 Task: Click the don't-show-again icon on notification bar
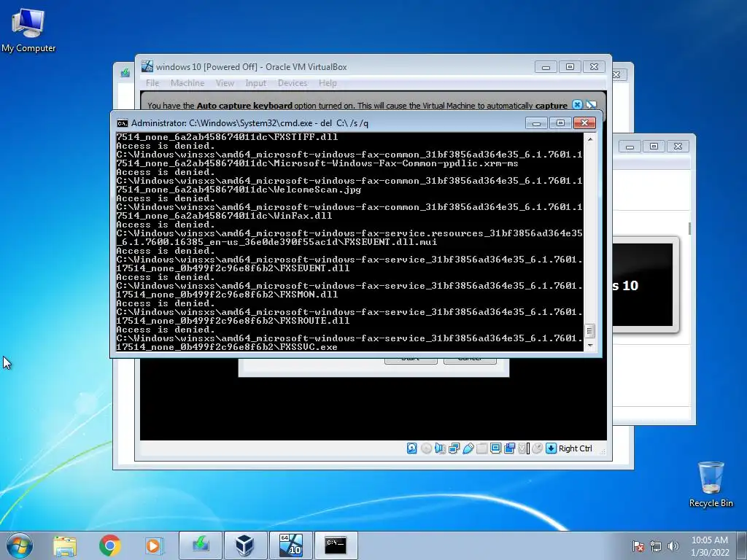(x=591, y=105)
